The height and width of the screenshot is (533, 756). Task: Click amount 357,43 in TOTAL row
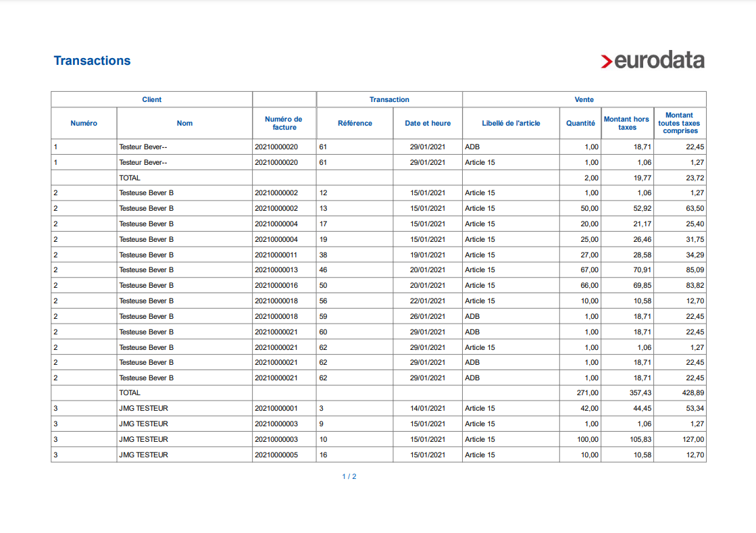point(640,392)
